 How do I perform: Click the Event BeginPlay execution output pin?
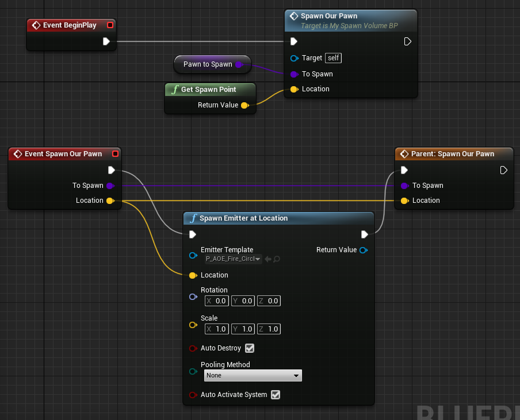tap(106, 41)
